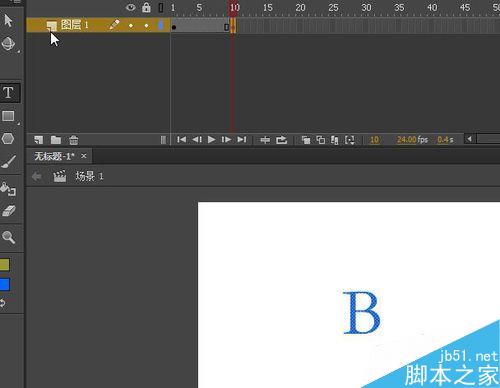Toggle all layers outline icon
Viewport: 500px width, 388px height.
pos(161,8)
